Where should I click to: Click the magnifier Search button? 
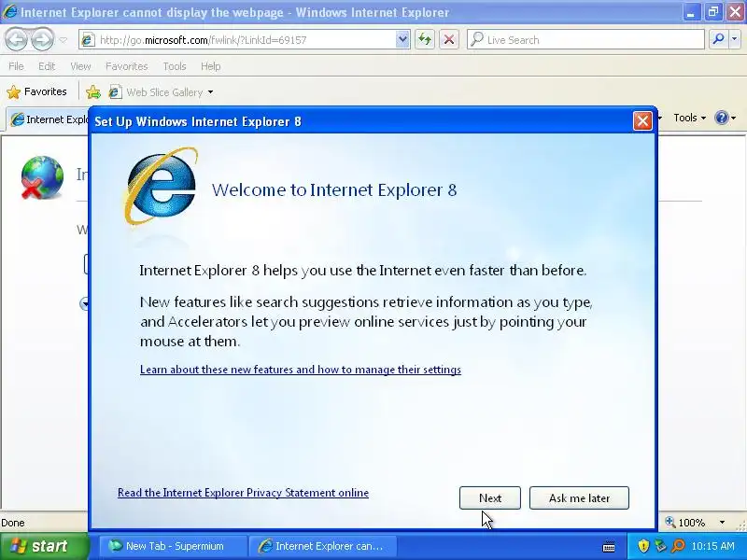pos(718,39)
